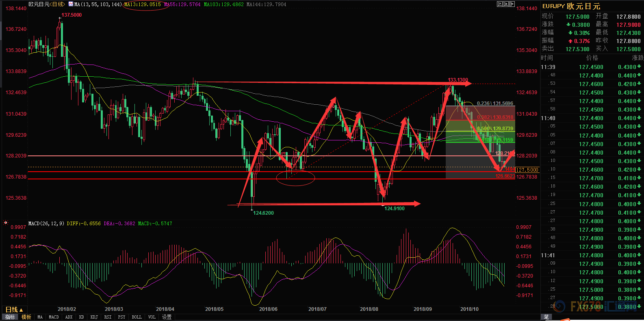Click the 卖出 value 127.5300
Viewport: 644px width, 321px height.
(577, 49)
